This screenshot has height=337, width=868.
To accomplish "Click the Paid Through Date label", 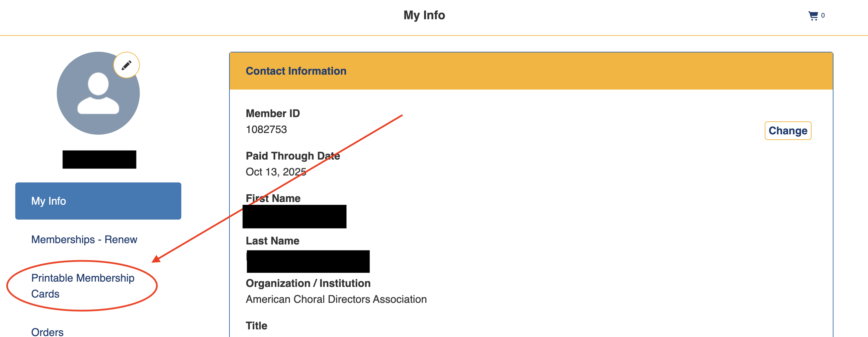I will pos(293,156).
